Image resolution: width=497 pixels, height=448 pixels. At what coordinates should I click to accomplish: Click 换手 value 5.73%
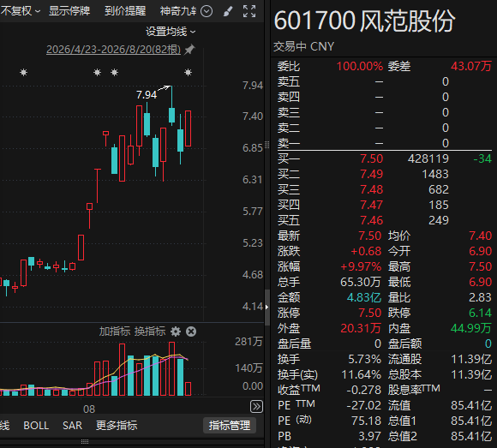[x=364, y=359]
